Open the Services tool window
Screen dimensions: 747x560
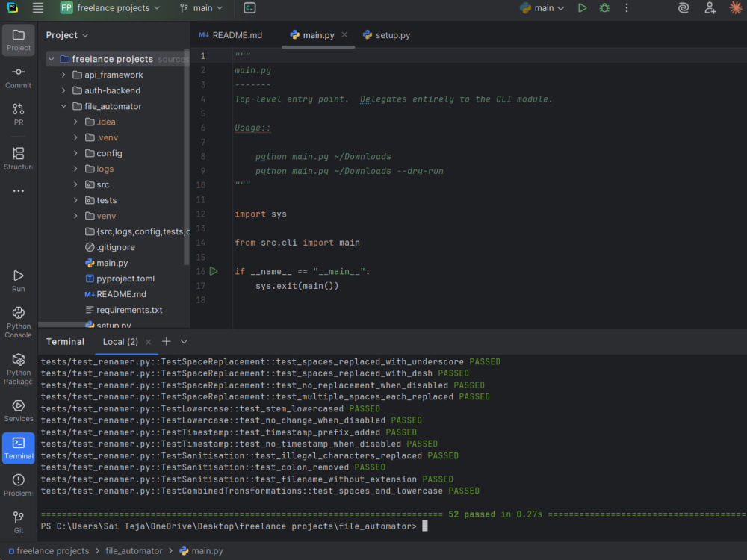pyautogui.click(x=19, y=411)
